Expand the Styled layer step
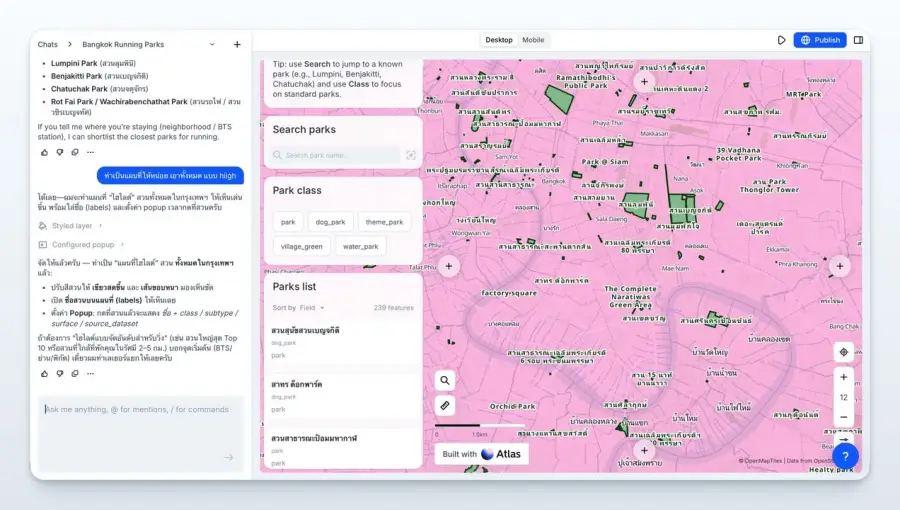Image resolution: width=900 pixels, height=510 pixels. pyautogui.click(x=70, y=225)
